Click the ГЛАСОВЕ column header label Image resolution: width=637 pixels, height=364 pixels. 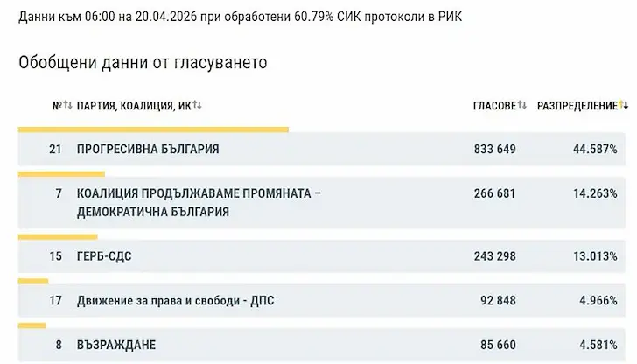(493, 106)
